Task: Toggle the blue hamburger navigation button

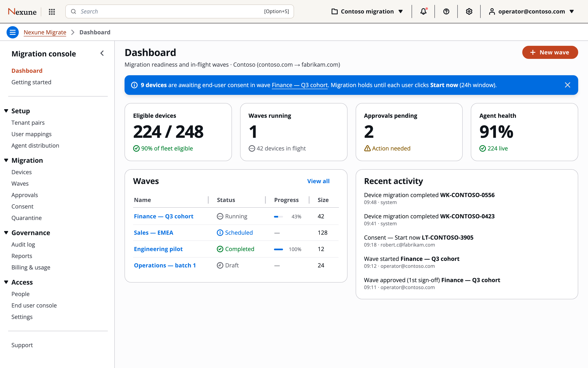Action: tap(13, 32)
